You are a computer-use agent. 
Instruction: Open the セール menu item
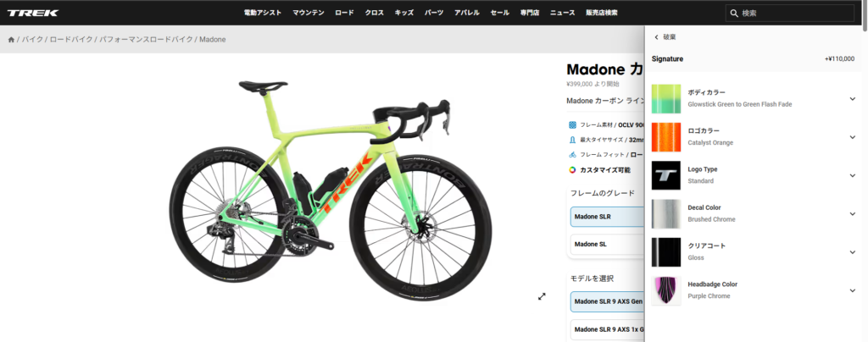coord(499,13)
